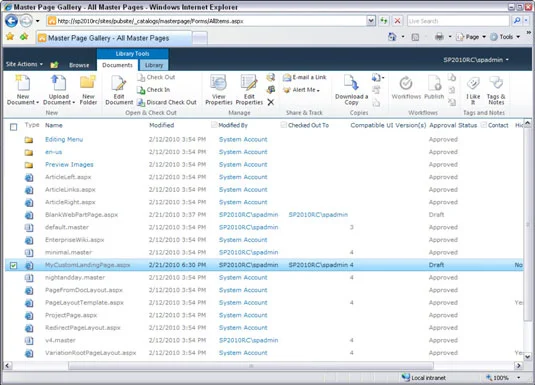Click the nightandday.master file name

point(75,277)
